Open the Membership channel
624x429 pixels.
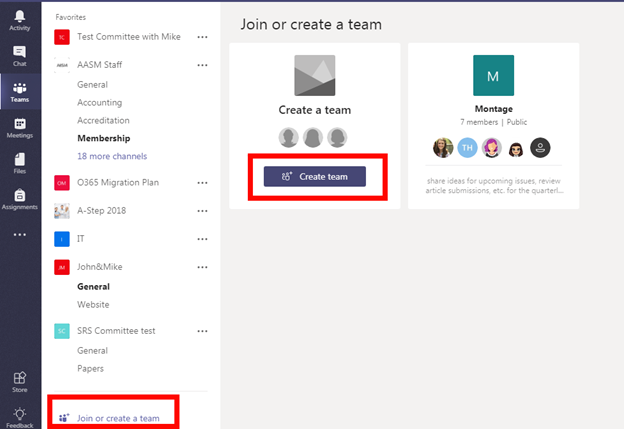(x=104, y=138)
